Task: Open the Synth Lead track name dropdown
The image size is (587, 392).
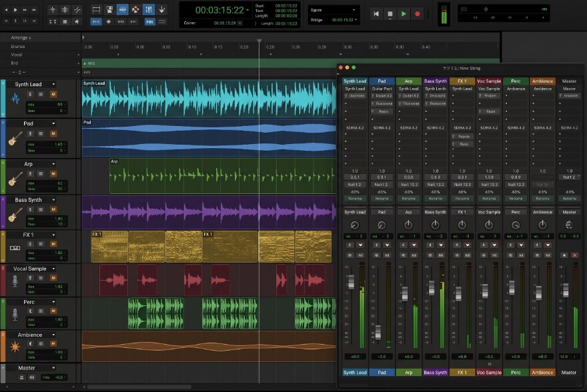Action: [x=53, y=84]
